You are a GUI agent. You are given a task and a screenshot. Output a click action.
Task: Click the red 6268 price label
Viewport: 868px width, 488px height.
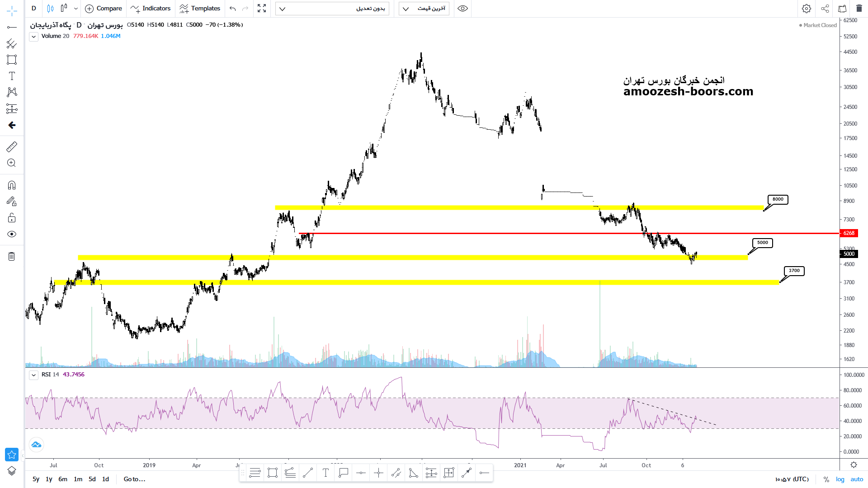[849, 233]
